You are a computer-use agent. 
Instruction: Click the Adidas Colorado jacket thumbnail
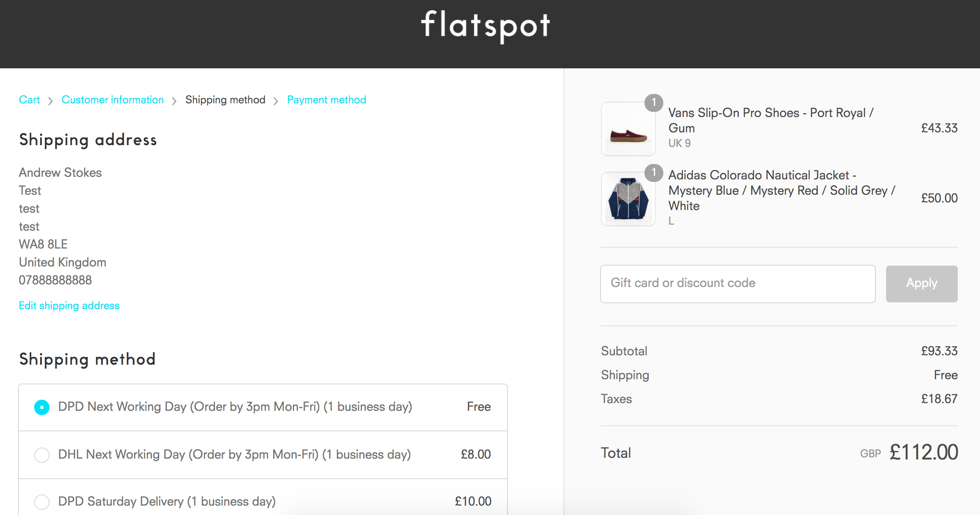pyautogui.click(x=628, y=199)
